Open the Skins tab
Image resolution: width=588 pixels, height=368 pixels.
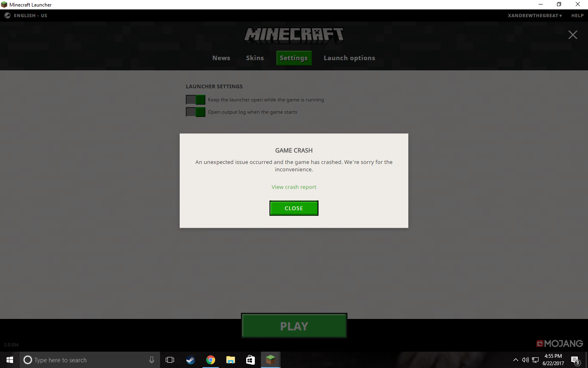[255, 58]
